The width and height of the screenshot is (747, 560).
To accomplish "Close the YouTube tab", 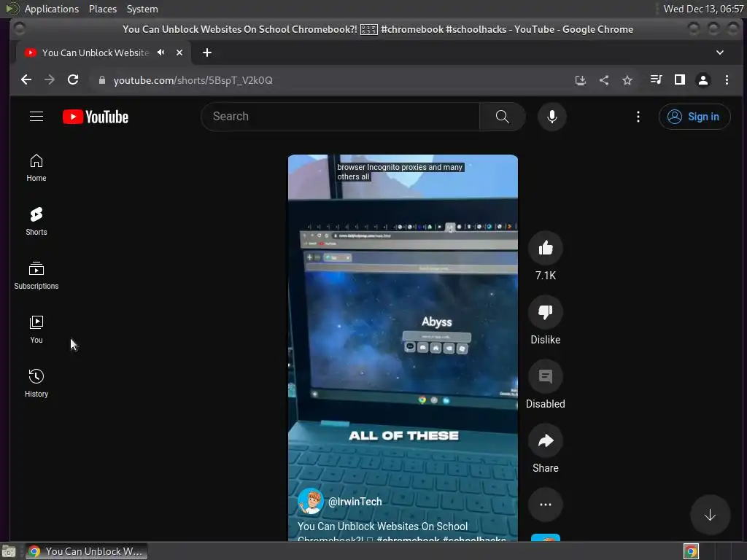I will tap(179, 52).
